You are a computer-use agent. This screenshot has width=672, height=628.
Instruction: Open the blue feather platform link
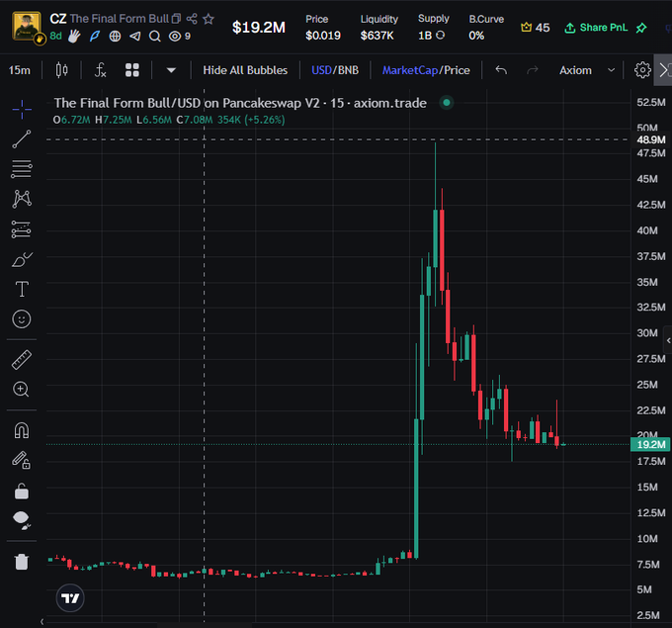(95, 36)
